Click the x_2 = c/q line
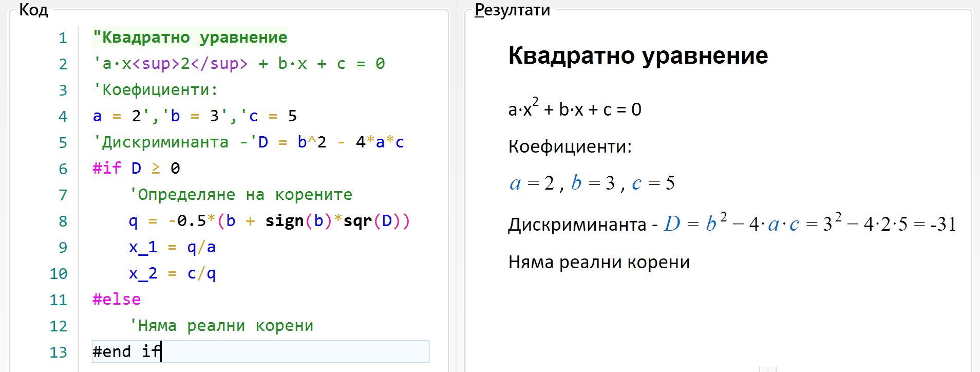Image resolution: width=980 pixels, height=372 pixels. point(172,273)
